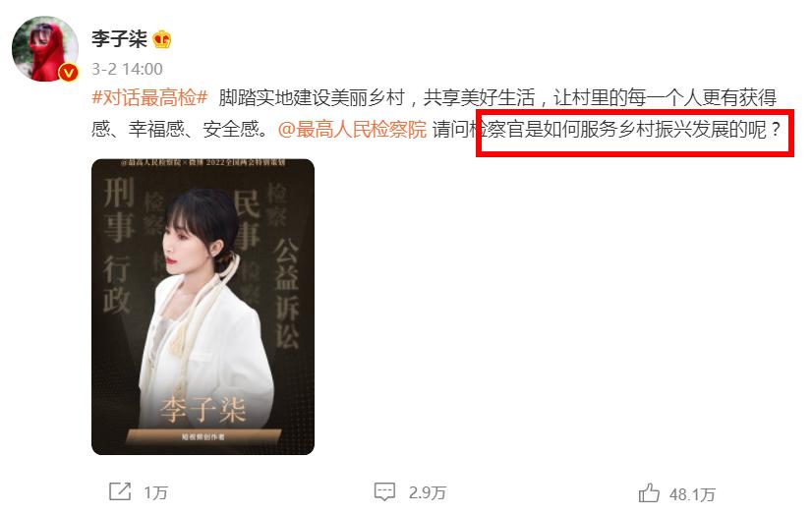Visit the @最高人民检察院 mention link
This screenshot has height=515, width=812.
pyautogui.click(x=352, y=129)
